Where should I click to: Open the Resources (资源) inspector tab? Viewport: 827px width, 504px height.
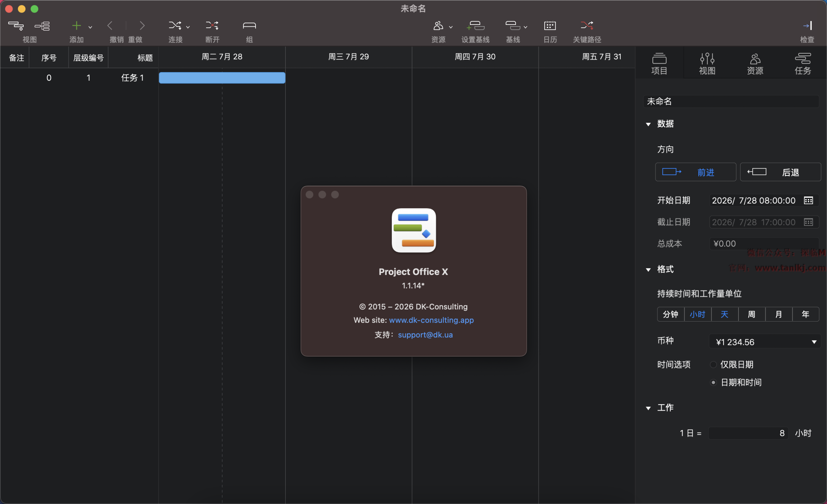click(755, 63)
